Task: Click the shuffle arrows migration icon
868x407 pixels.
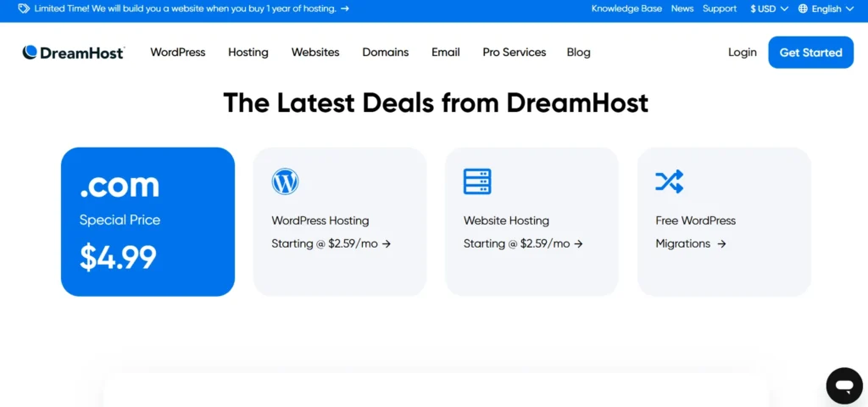Action: tap(669, 181)
